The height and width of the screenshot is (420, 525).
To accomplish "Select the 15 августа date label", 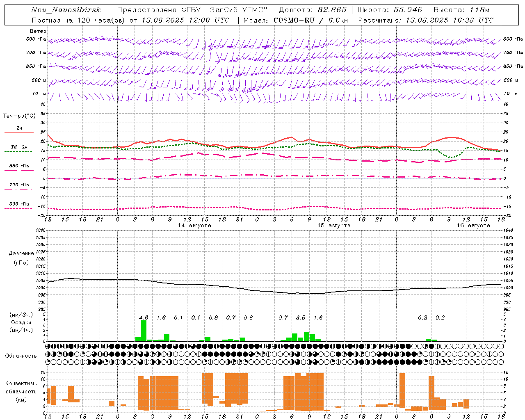I will tap(334, 226).
